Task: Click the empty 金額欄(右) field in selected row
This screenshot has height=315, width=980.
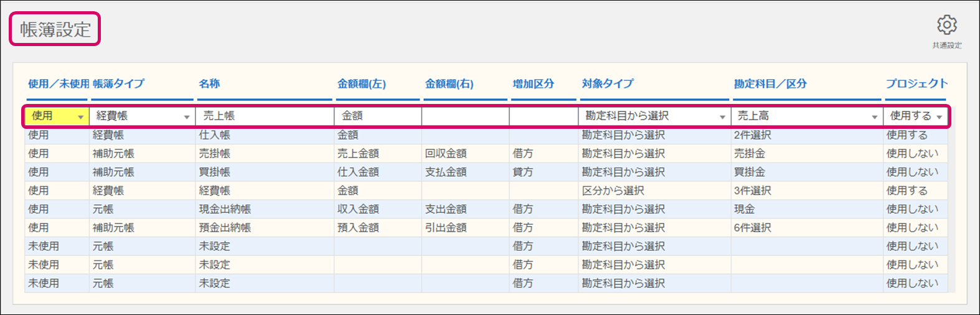Action: (464, 116)
